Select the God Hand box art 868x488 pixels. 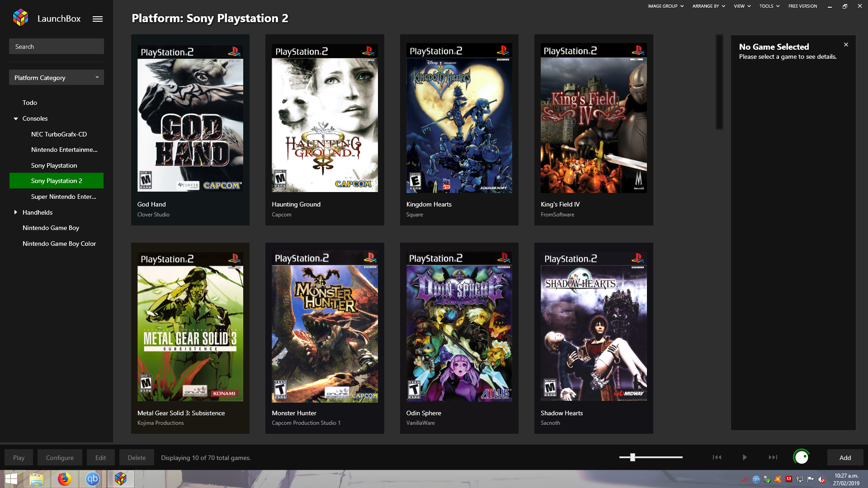(x=190, y=118)
